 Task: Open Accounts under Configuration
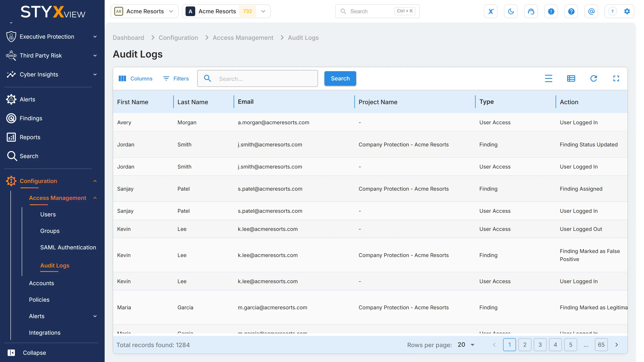[x=41, y=283]
